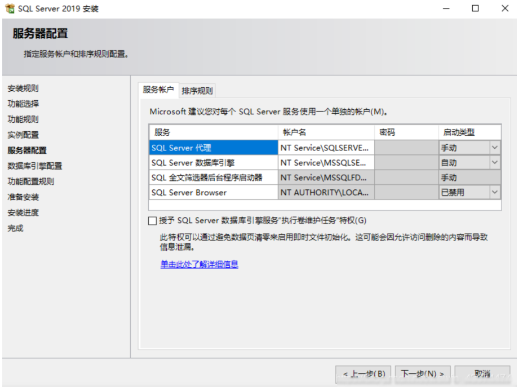Select the SQL Server 数据库引擎 service cell
The height and width of the screenshot is (392, 532).
click(x=214, y=162)
